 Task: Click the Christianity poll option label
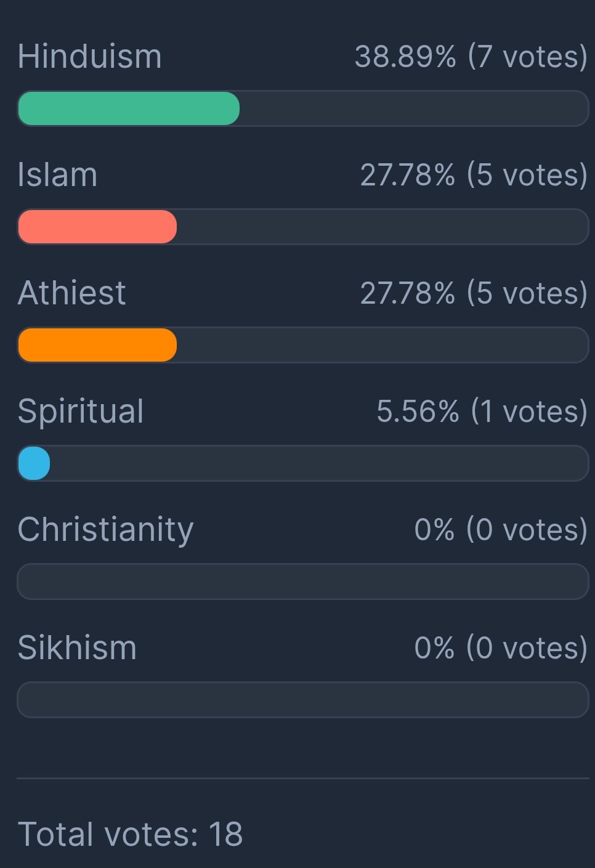click(105, 529)
